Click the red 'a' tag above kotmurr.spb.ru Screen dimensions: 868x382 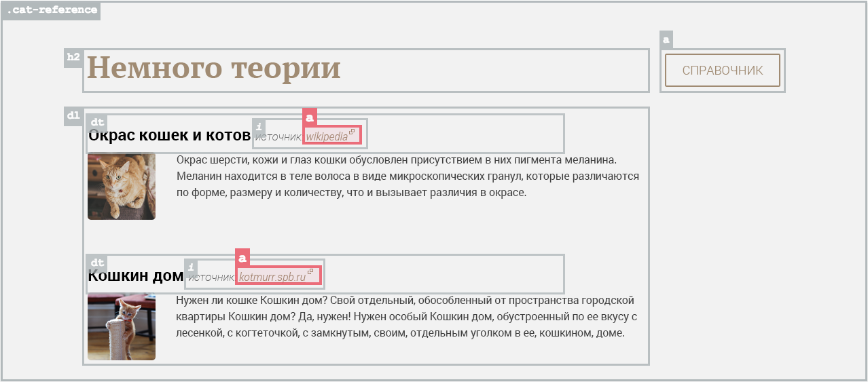pyautogui.click(x=242, y=258)
